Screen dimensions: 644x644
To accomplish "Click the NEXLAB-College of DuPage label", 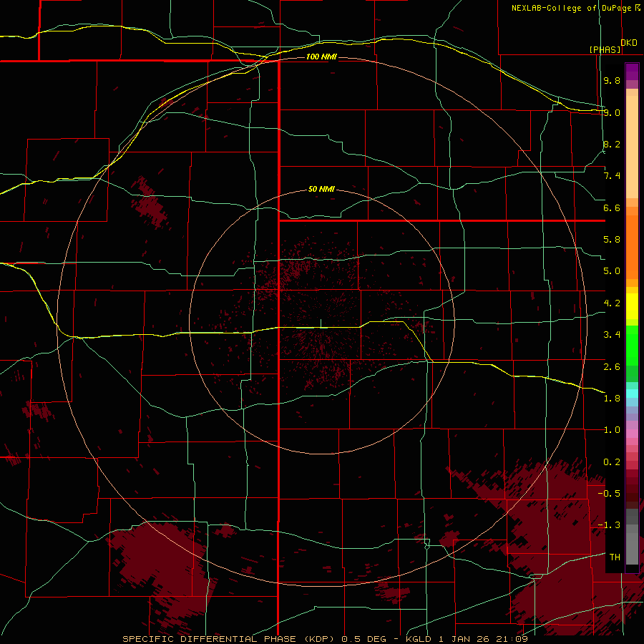I will (573, 8).
